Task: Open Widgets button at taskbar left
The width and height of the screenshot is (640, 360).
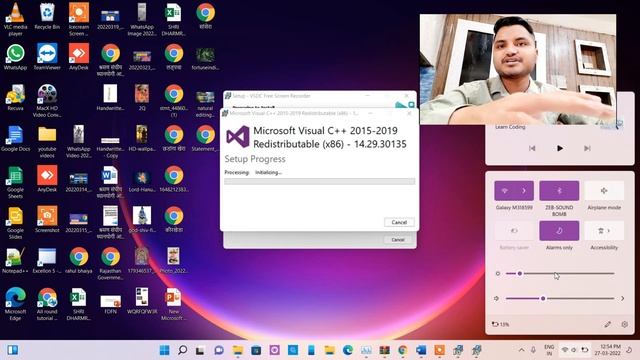Action: click(13, 350)
